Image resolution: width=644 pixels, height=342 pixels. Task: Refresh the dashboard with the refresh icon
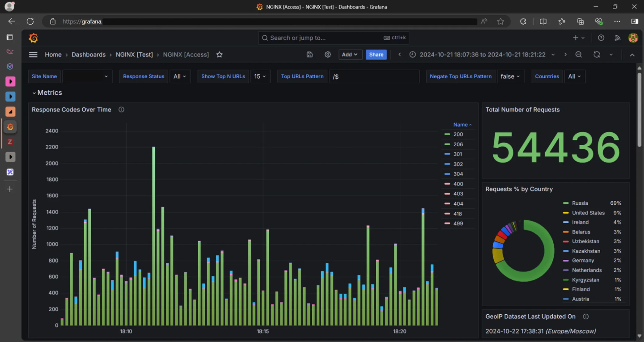(596, 54)
